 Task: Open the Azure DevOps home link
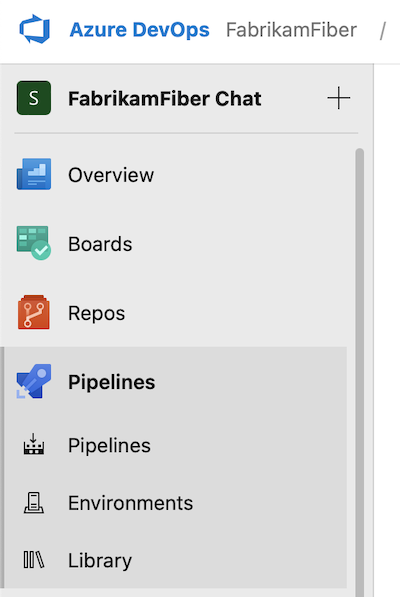(139, 30)
